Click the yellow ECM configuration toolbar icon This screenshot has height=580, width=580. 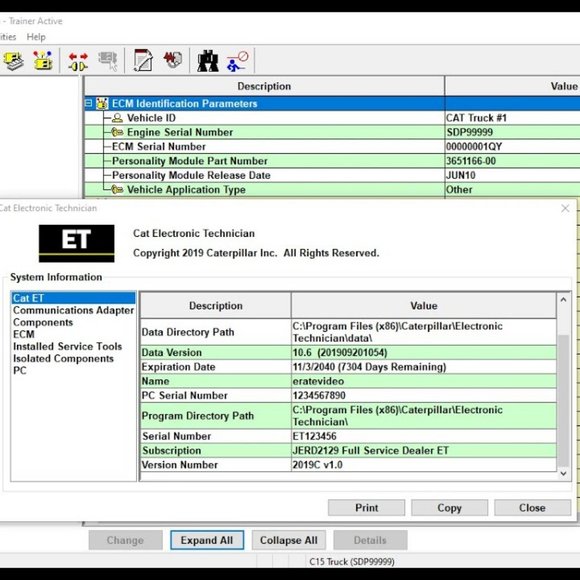tap(43, 60)
